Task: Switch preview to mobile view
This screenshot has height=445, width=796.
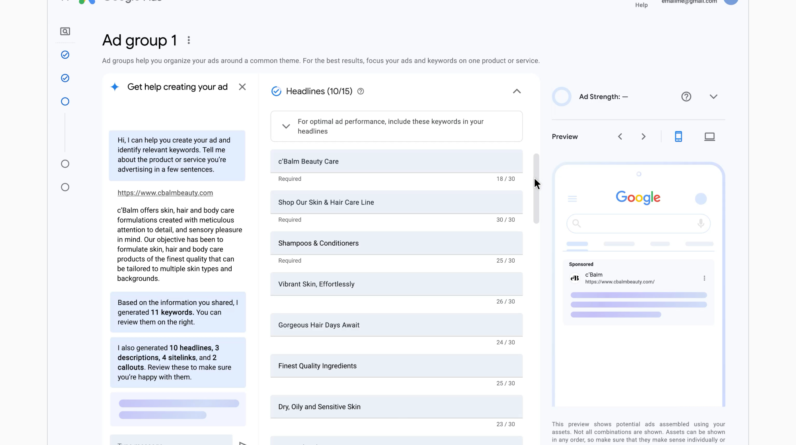Action: [x=678, y=137]
